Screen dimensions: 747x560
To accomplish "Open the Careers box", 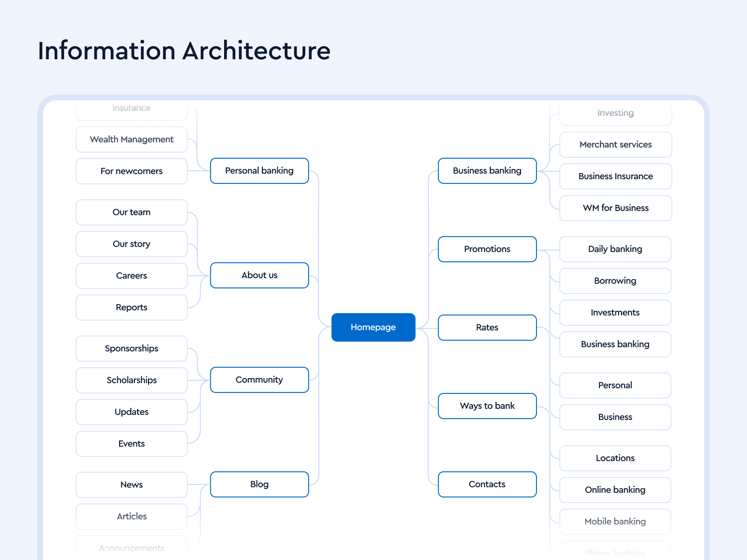I will click(x=131, y=276).
